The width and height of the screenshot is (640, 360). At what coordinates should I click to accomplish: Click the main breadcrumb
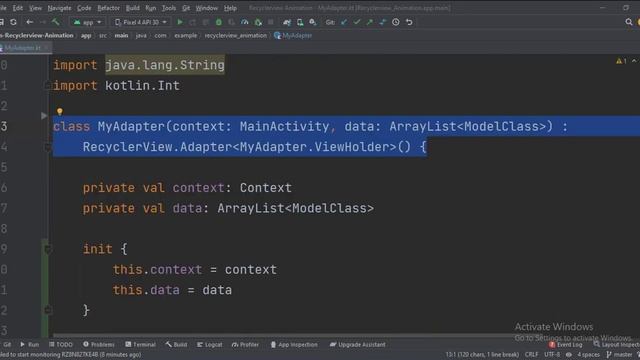tap(121, 36)
